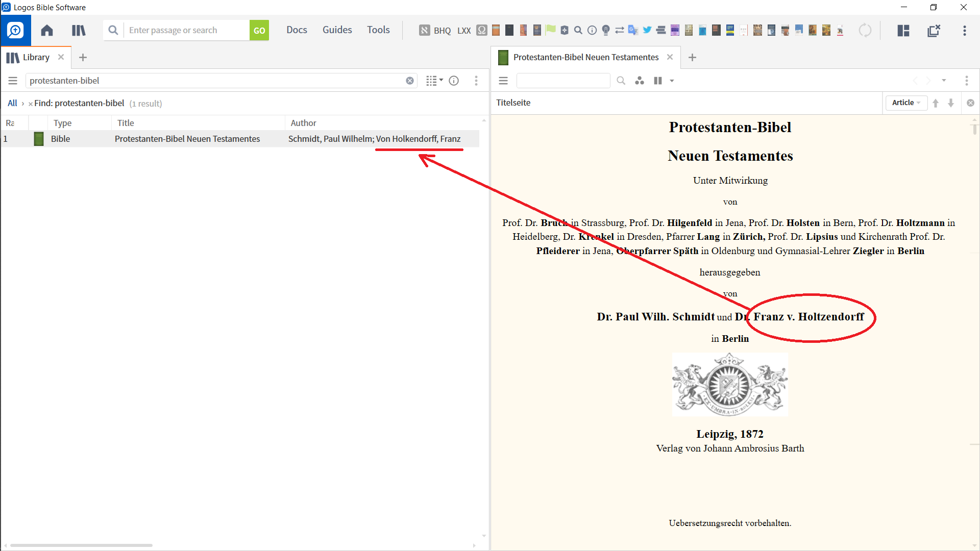Viewport: 980px width, 551px height.
Task: Click the info circle shortcut in shortcuts bar
Action: pos(592,30)
